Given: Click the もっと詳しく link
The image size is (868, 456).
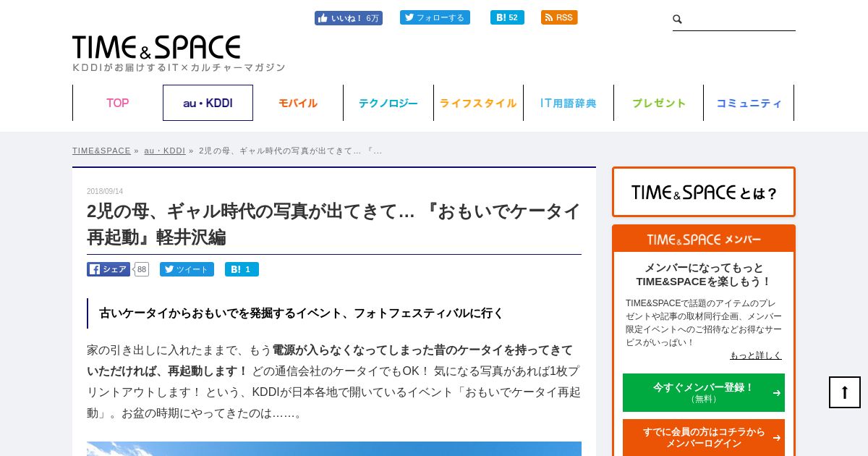Looking at the screenshot, I should pyautogui.click(x=756, y=355).
